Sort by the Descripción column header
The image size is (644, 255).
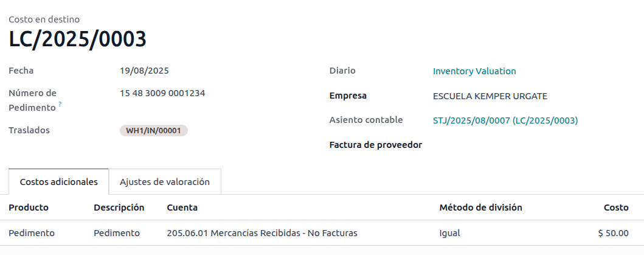119,208
